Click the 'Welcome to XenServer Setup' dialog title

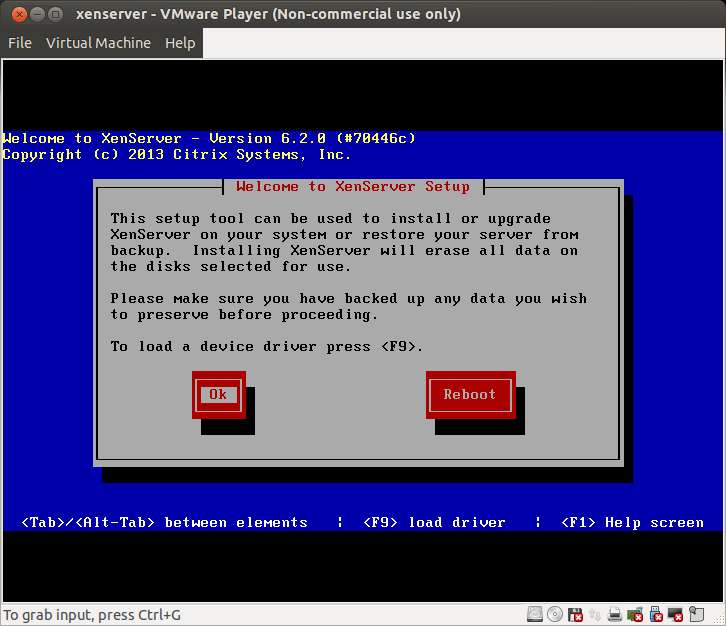coord(353,187)
